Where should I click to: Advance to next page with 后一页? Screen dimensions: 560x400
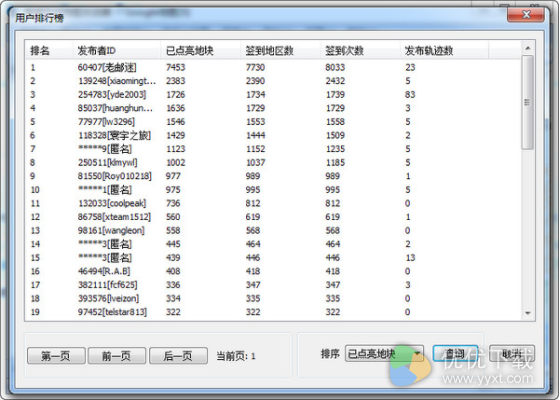[x=178, y=356]
